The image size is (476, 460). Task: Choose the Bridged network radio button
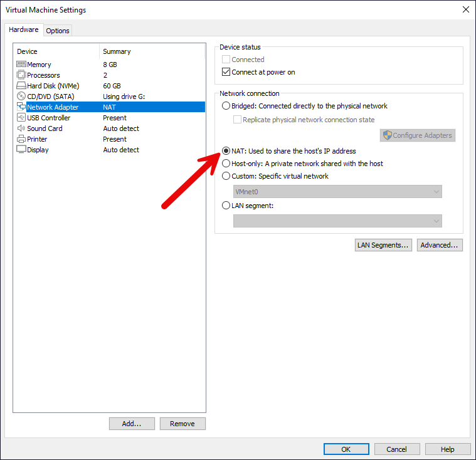226,106
